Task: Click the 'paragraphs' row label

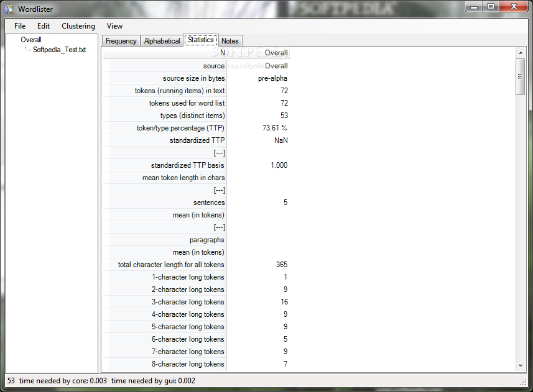Action: [206, 240]
